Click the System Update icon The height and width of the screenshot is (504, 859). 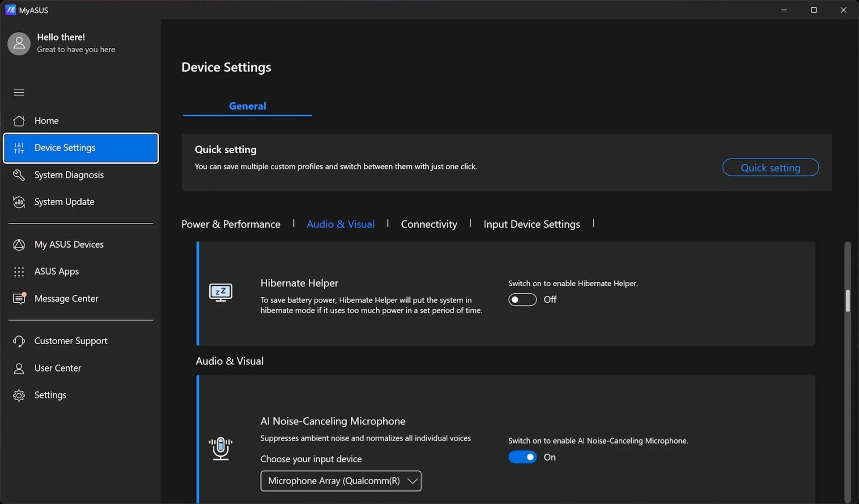[19, 202]
